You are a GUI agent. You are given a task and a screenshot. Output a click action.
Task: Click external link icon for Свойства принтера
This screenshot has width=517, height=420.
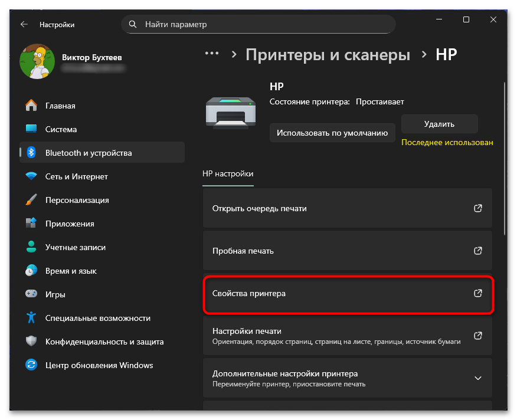pyautogui.click(x=478, y=293)
